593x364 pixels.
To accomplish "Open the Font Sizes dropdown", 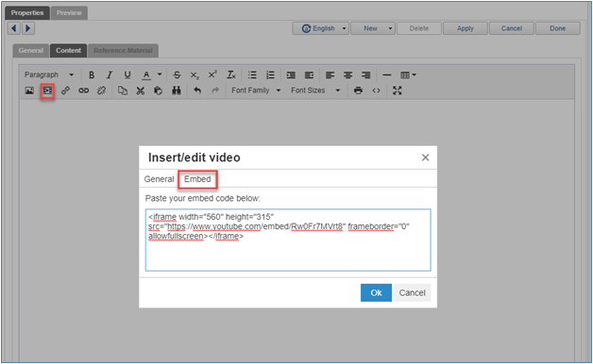I will (315, 91).
